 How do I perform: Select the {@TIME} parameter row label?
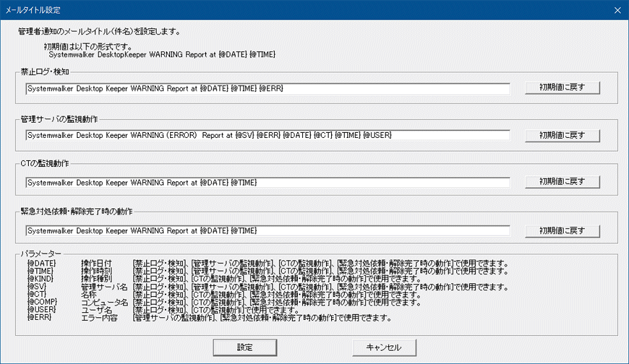click(x=40, y=271)
